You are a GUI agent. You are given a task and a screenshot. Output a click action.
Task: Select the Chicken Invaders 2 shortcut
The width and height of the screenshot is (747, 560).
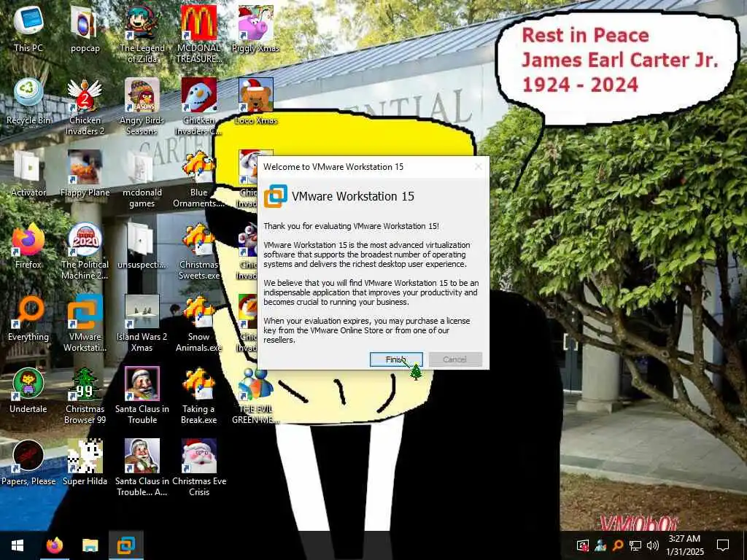coord(85,107)
